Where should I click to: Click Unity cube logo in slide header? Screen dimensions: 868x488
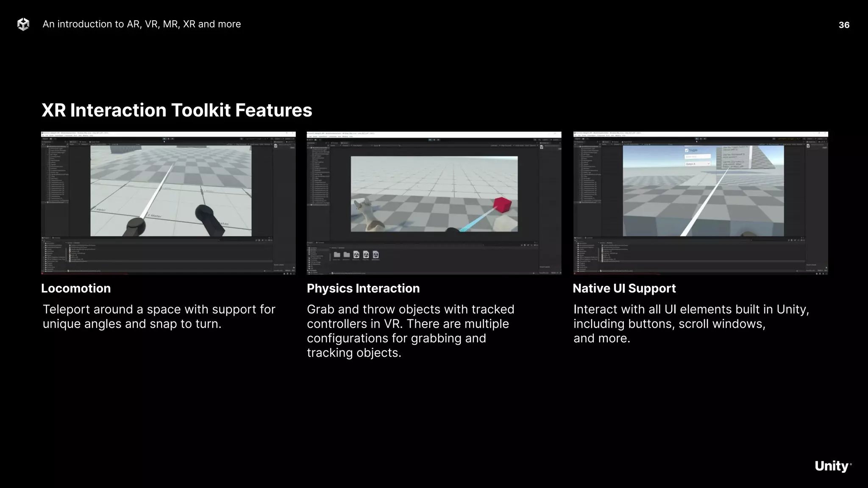click(x=23, y=25)
